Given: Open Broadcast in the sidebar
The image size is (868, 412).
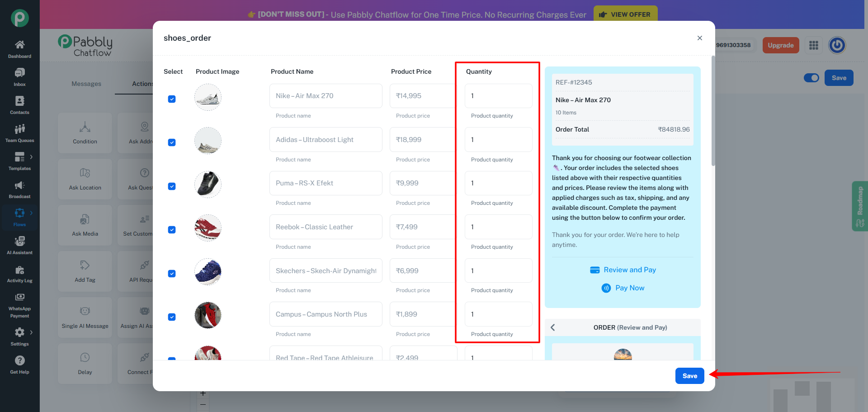Looking at the screenshot, I should point(19,189).
